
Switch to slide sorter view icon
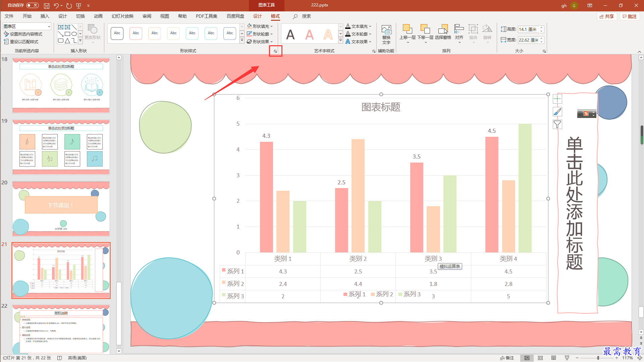[x=540, y=358]
